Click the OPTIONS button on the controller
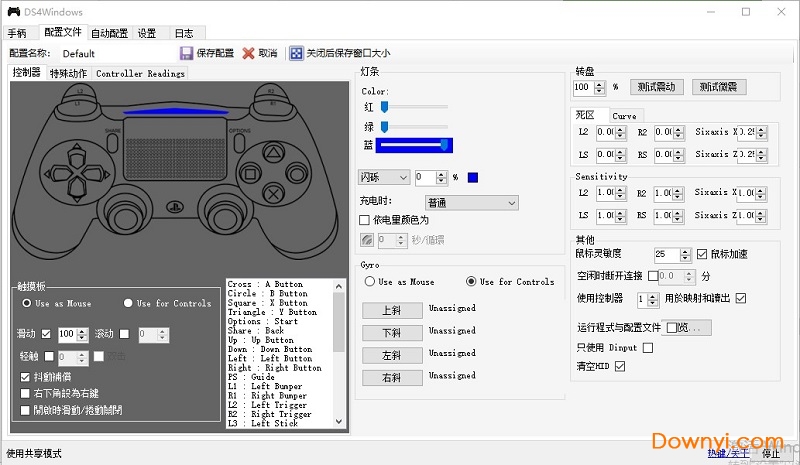 (239, 142)
